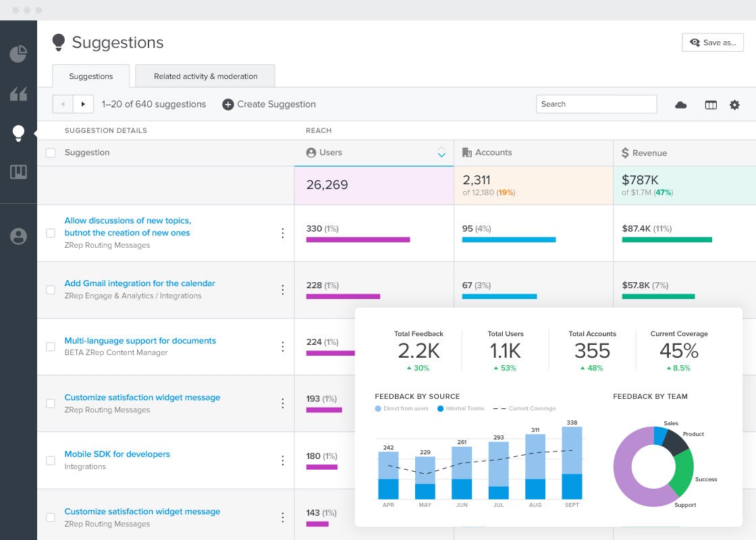The image size is (756, 540).
Task: Open the kebab menu for Gmail integration suggestion
Action: tap(283, 290)
